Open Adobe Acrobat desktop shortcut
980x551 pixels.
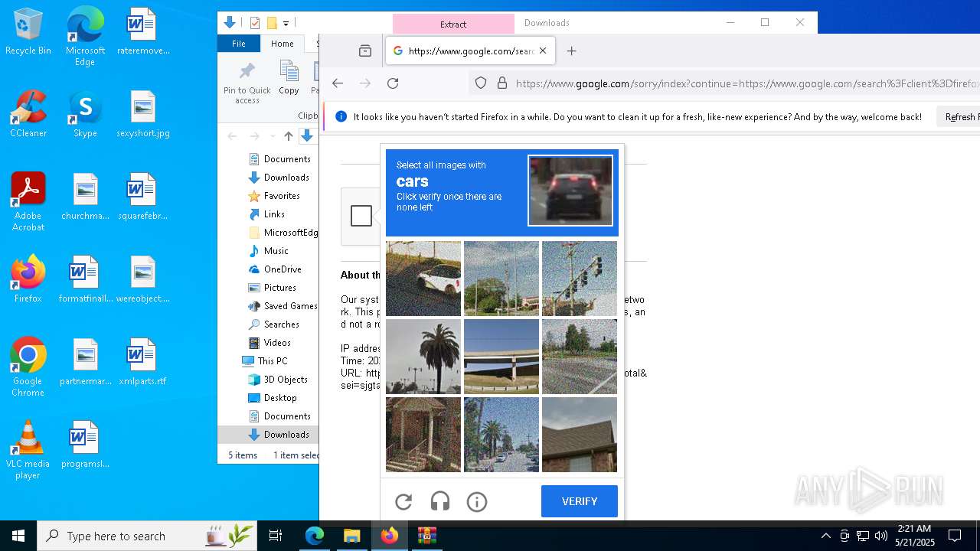click(x=28, y=202)
